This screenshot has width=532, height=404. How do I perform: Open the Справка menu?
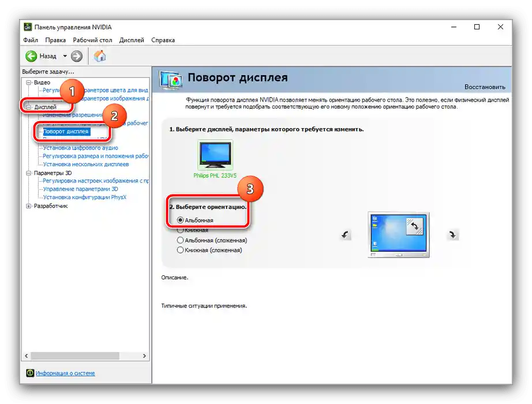pos(163,40)
